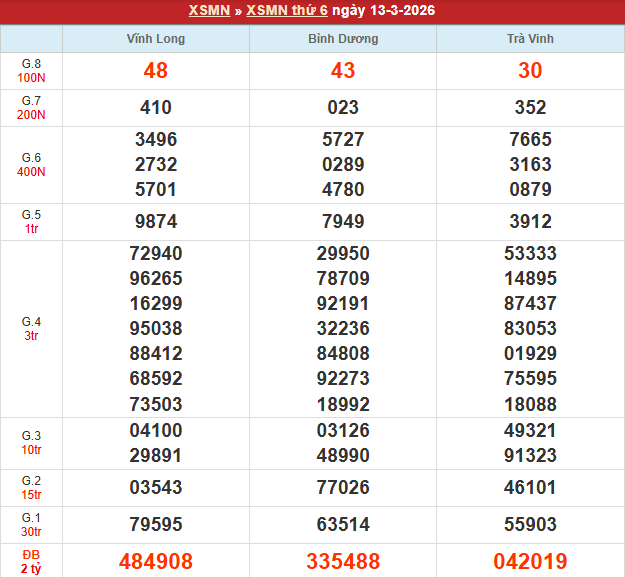Select G.4 number 18992
Screen dimensions: 625x577
click(343, 404)
